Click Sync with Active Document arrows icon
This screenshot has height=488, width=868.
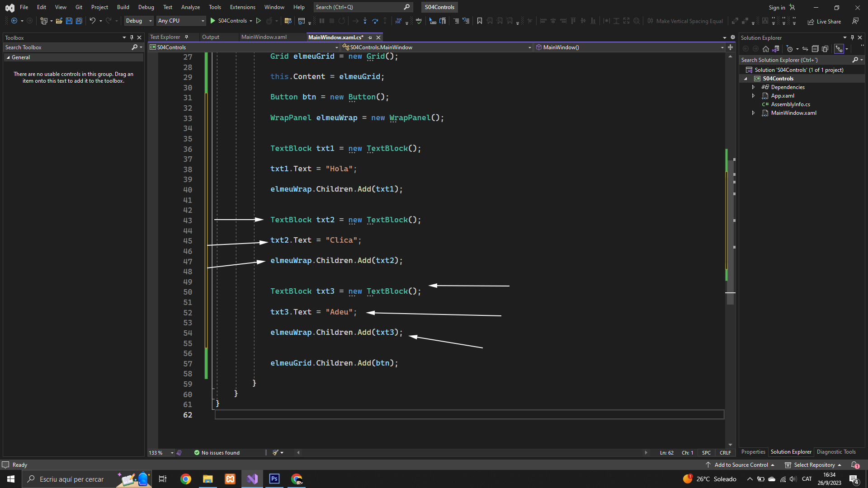pos(805,49)
